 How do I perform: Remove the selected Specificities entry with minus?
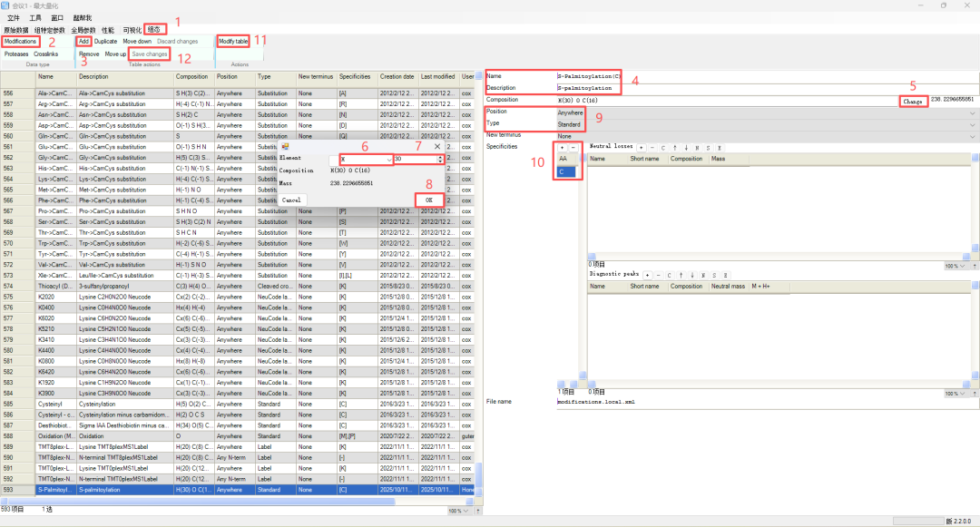coord(573,148)
